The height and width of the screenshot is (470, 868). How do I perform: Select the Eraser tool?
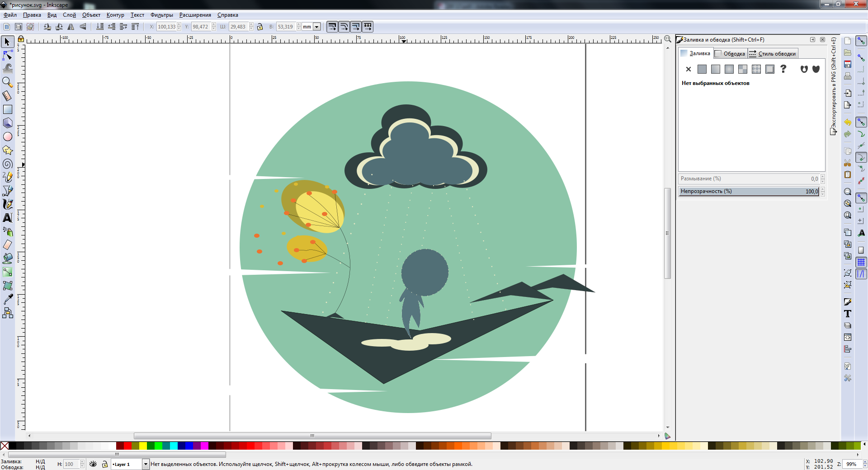click(7, 245)
